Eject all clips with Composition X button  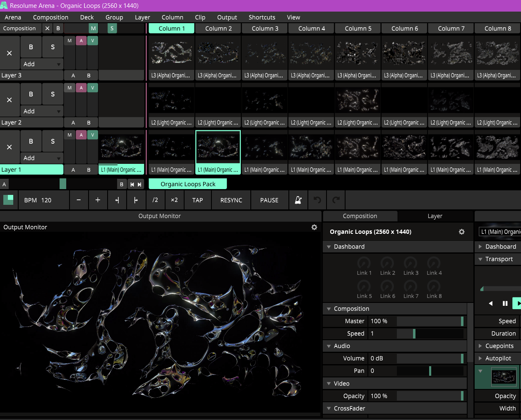pos(47,29)
